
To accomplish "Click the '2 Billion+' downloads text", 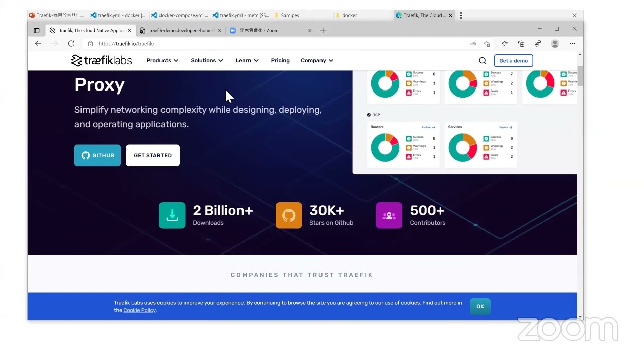I will (x=223, y=211).
